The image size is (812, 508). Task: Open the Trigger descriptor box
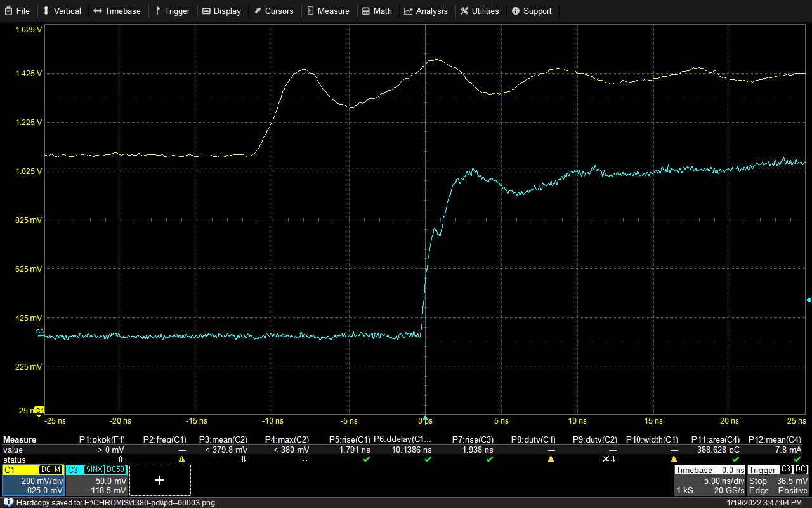(x=778, y=480)
